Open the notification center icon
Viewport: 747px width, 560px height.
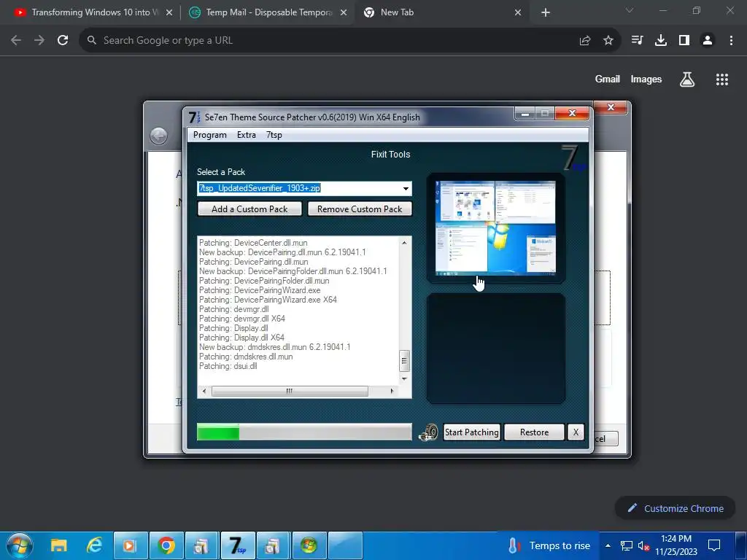(713, 545)
